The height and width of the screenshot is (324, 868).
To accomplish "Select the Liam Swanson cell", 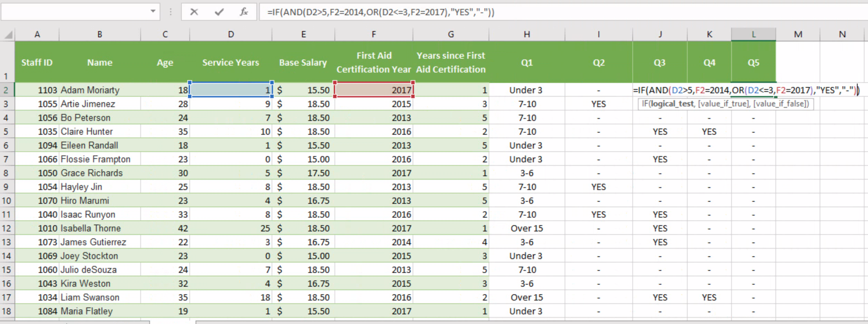I will click(100, 297).
